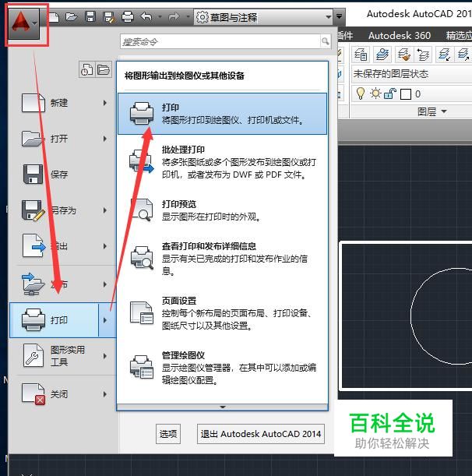This screenshot has height=476, width=472.
Task: Choose 查看打印和发布详细信息 option
Action: (x=222, y=259)
